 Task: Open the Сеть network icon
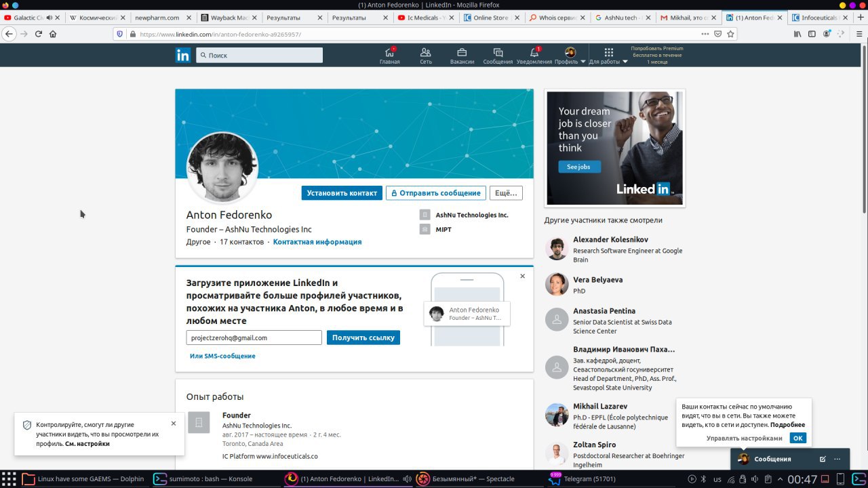click(x=426, y=56)
